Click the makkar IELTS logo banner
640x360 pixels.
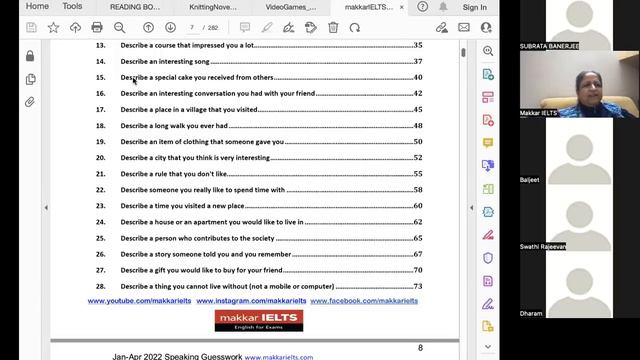tap(259, 320)
